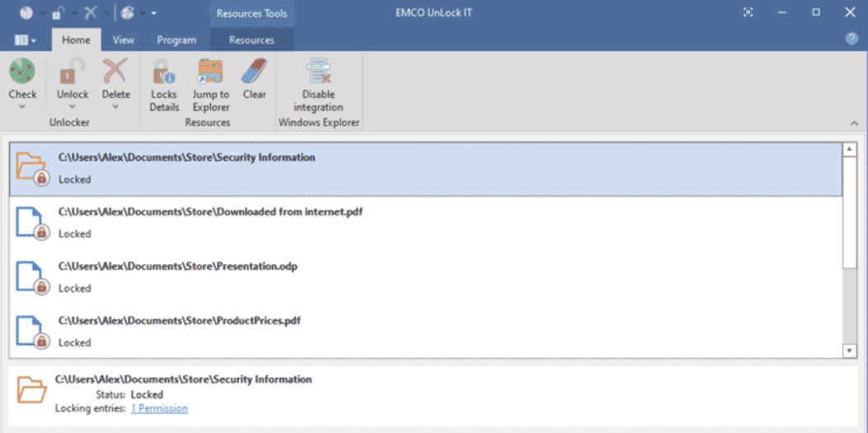This screenshot has width=868, height=433.
Task: Click the list scrollbar down arrow
Action: 850,351
